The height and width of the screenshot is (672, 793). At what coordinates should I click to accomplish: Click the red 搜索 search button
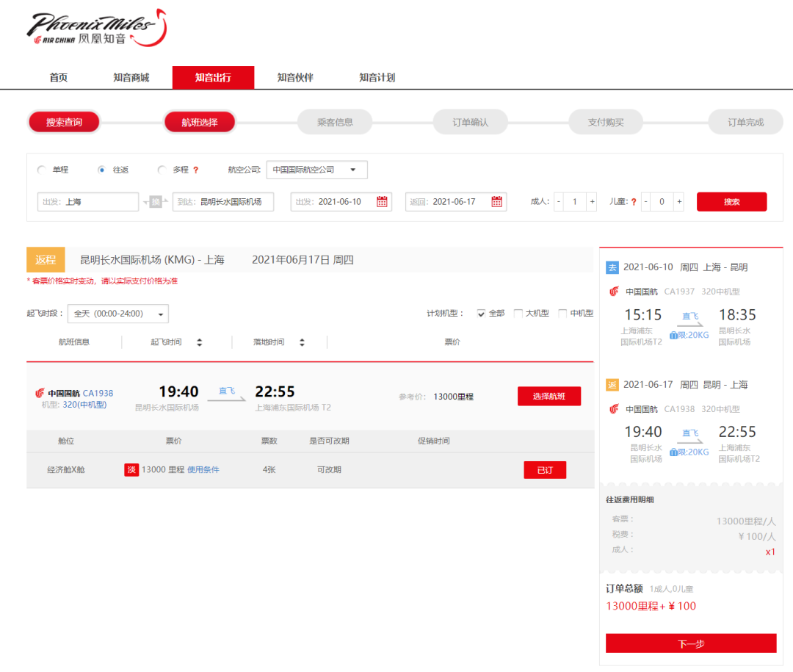(x=732, y=202)
